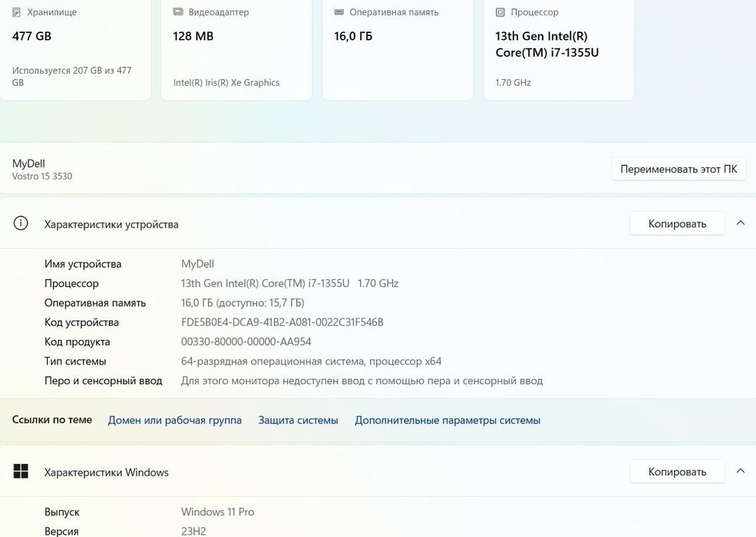Select product code 00330-80000-00000-AA954
The width and height of the screenshot is (756, 537).
(246, 342)
